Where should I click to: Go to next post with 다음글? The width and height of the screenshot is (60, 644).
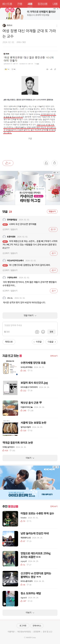point(52,342)
